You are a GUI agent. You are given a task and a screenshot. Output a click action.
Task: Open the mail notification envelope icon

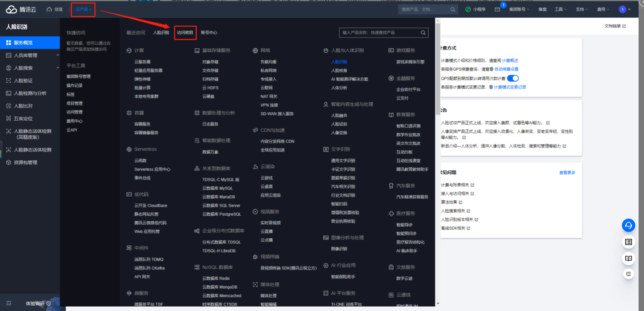(497, 9)
